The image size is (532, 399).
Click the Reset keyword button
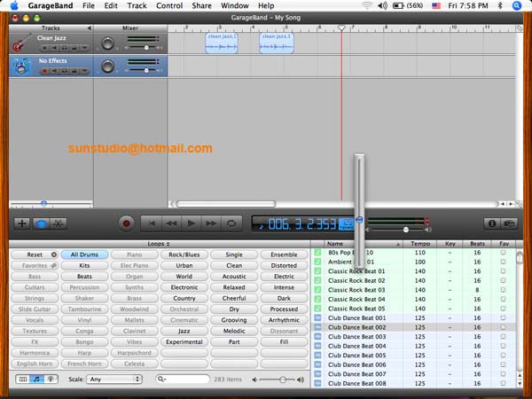35,254
